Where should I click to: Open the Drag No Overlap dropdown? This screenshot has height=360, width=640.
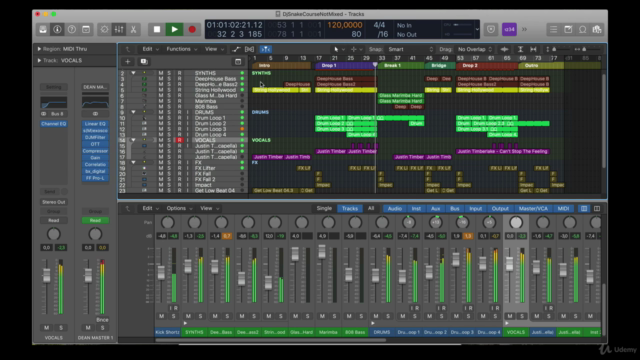pyautogui.click(x=475, y=49)
